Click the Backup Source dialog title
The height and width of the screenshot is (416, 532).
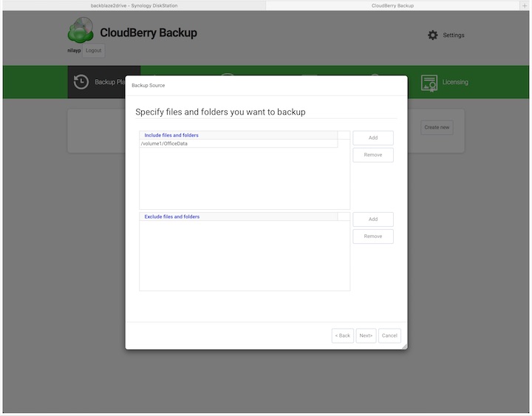click(x=149, y=86)
